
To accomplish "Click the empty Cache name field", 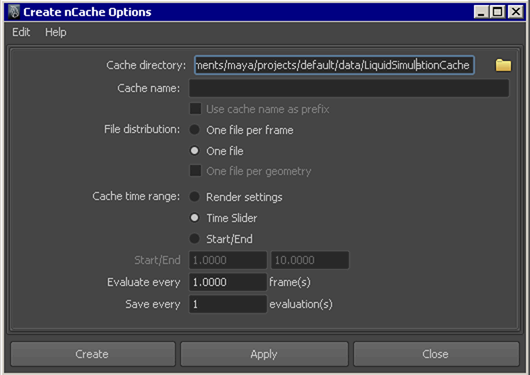I will point(349,88).
